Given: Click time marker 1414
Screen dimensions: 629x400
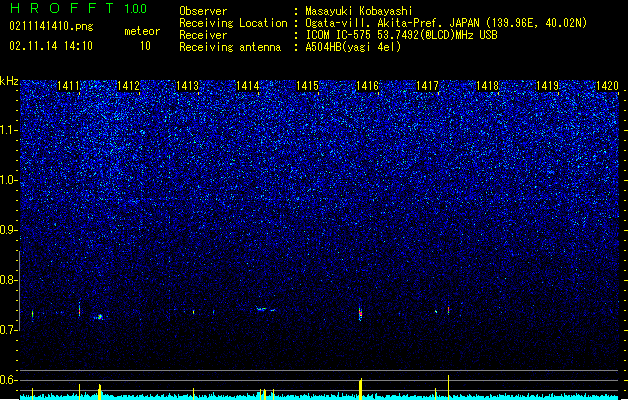Looking at the screenshot, I should (x=248, y=85).
